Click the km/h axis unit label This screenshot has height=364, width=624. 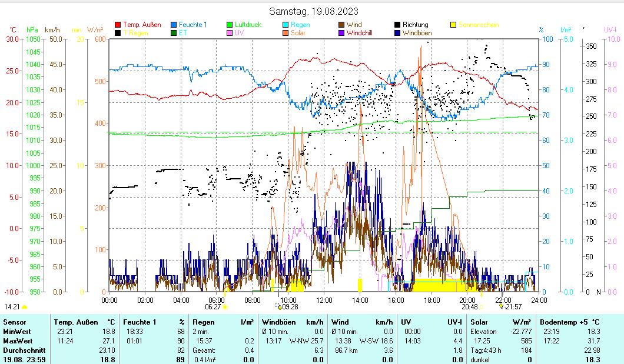52,30
